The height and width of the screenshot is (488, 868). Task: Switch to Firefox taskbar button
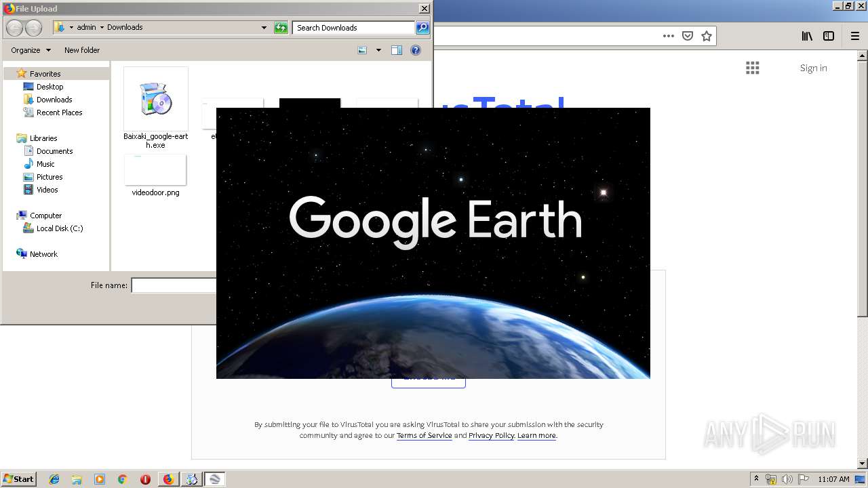pyautogui.click(x=168, y=479)
